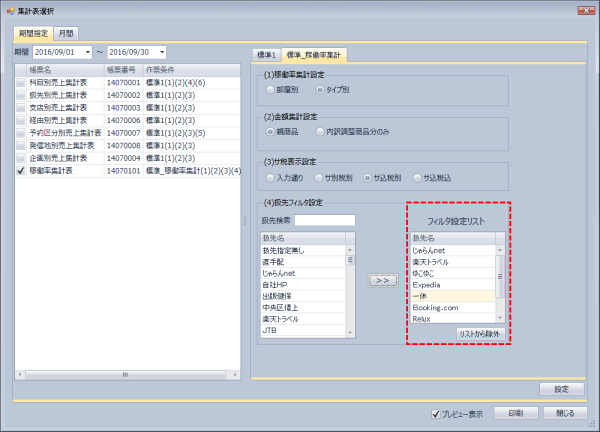
Task: Select 一休 in the filter settings list
Action: click(x=453, y=296)
